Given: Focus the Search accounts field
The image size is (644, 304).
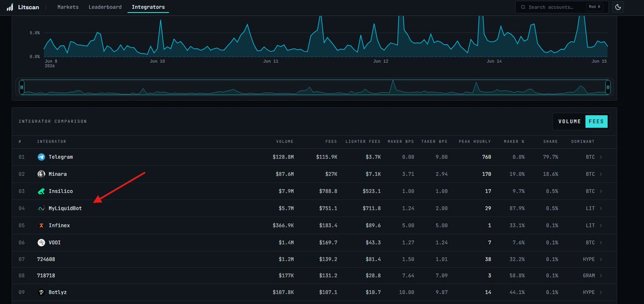Looking at the screenshot, I should tap(561, 7).
